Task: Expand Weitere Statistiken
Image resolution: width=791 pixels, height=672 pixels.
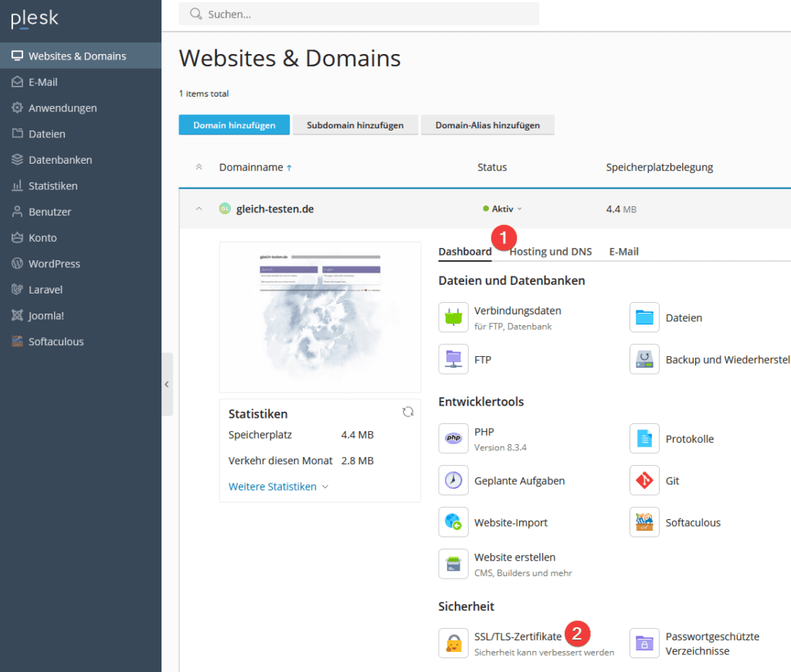Action: [x=278, y=487]
